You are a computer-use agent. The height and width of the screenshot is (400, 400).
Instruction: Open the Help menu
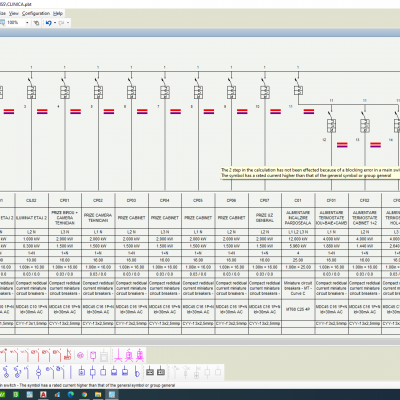click(x=58, y=13)
